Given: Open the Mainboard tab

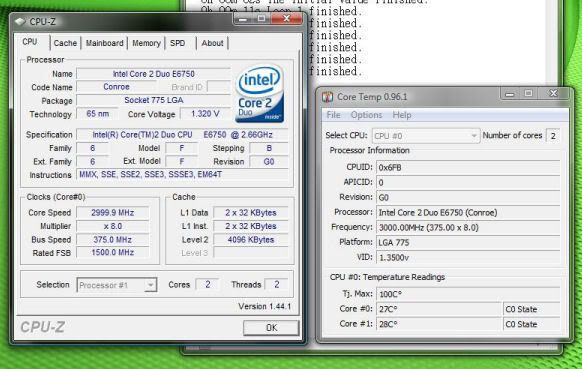Looking at the screenshot, I should point(105,43).
